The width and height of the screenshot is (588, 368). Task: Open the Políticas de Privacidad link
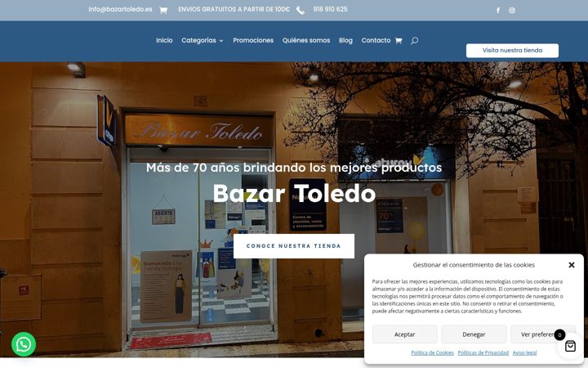tap(483, 353)
